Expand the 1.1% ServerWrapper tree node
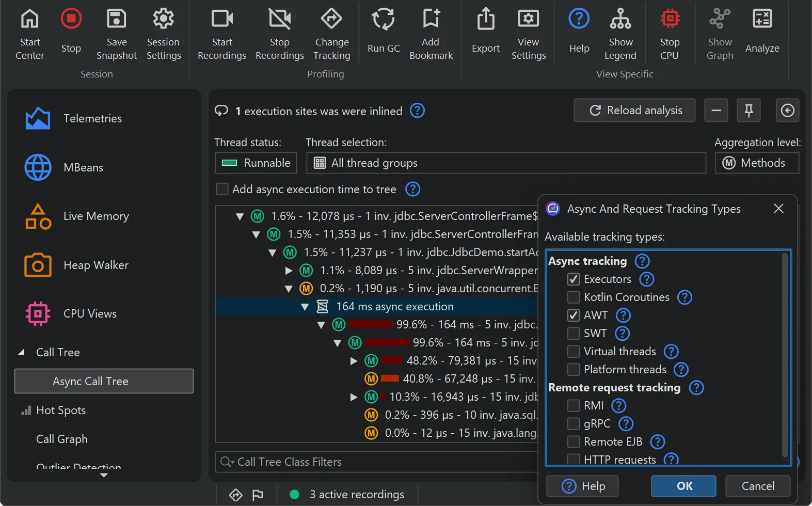Screen dimensions: 812x506 289,271
